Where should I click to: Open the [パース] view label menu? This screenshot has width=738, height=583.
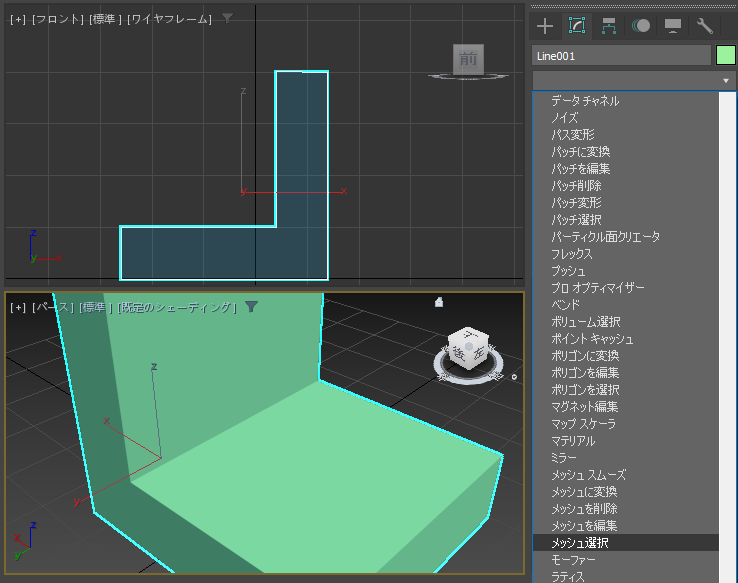(52, 307)
